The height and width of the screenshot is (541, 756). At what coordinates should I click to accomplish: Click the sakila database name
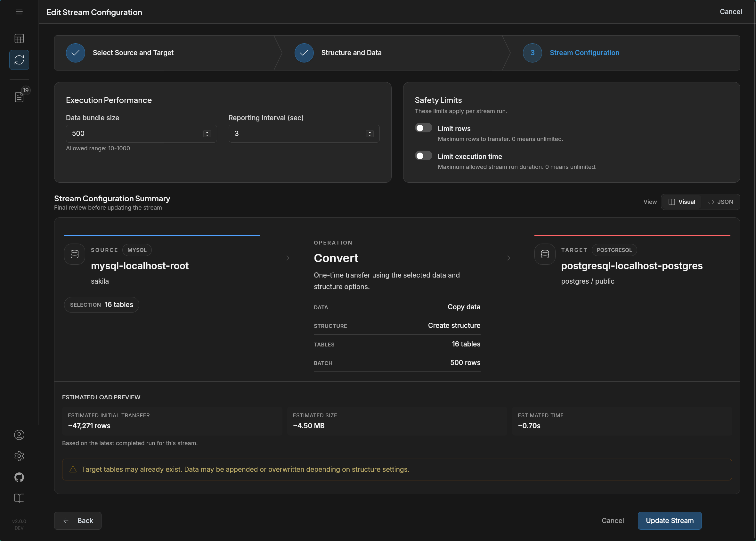(100, 281)
